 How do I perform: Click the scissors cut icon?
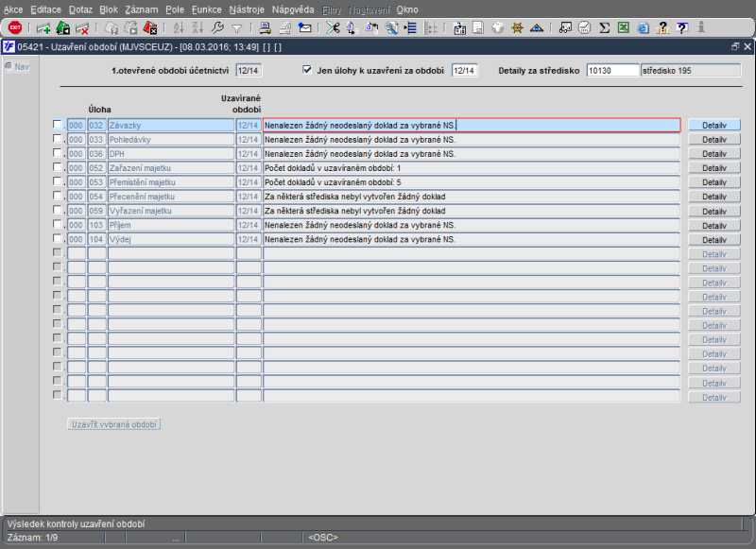pyautogui.click(x=333, y=28)
